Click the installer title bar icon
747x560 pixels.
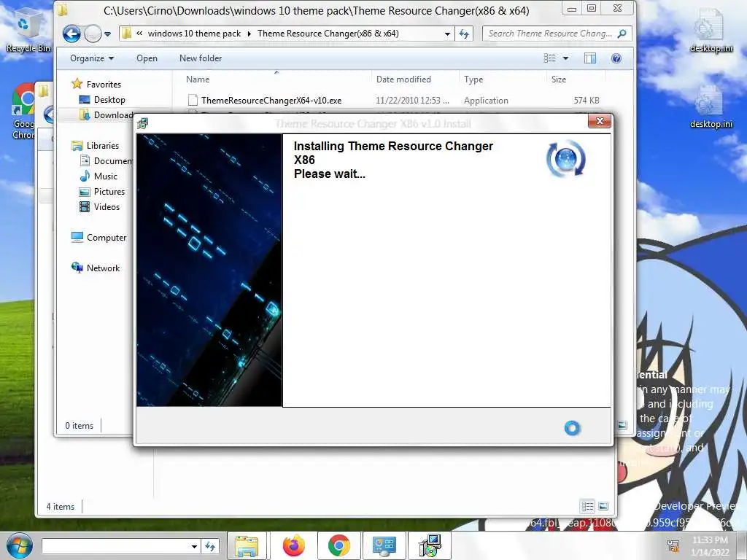(142, 123)
